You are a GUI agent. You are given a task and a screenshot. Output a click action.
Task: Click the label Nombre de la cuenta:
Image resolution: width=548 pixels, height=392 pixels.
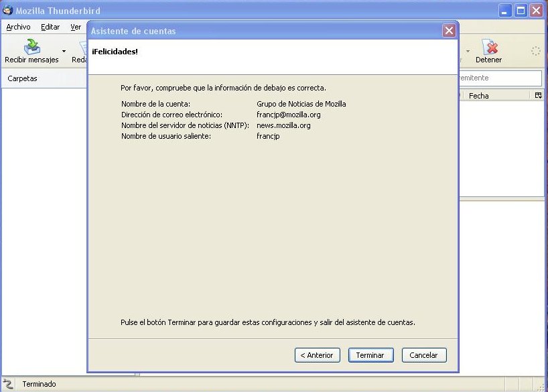pos(155,104)
